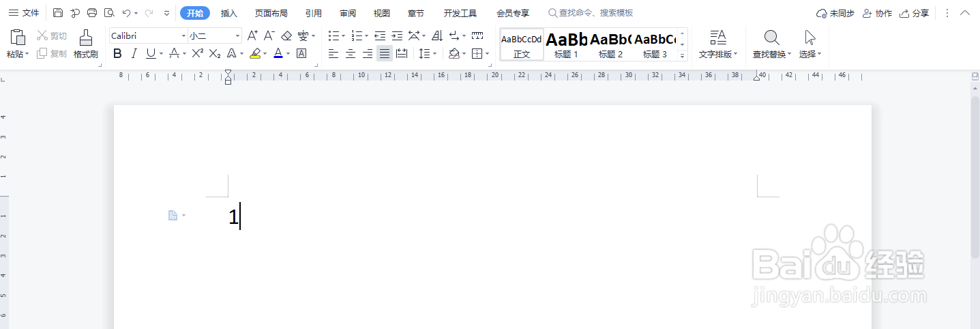Open the font size (小二) dropdown
The image size is (980, 329).
pyautogui.click(x=237, y=35)
